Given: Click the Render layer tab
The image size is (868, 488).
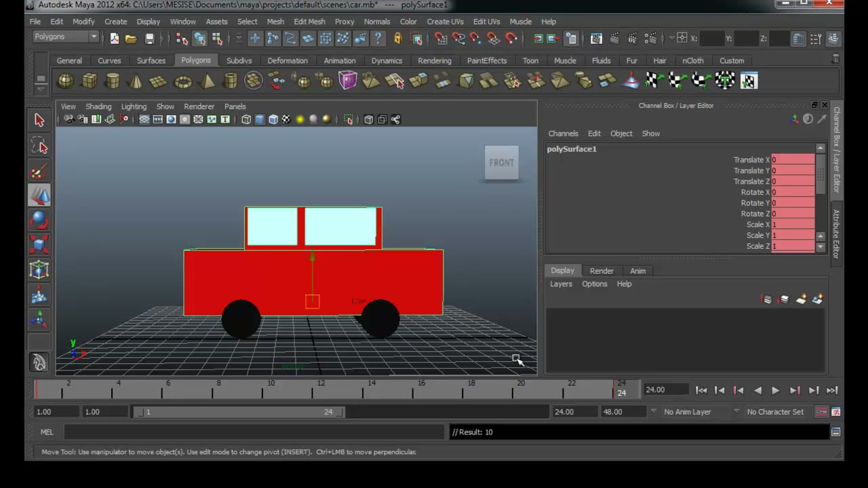Looking at the screenshot, I should point(601,270).
